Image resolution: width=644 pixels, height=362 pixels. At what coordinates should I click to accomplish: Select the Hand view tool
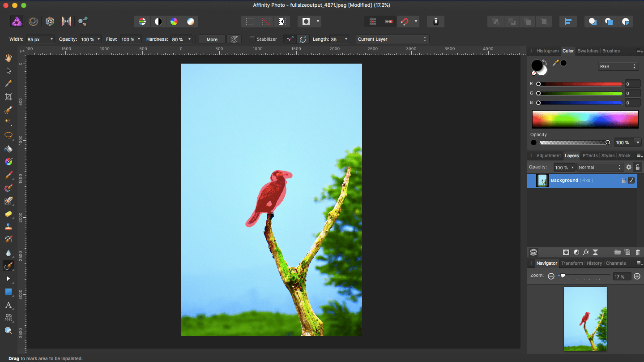[8, 58]
